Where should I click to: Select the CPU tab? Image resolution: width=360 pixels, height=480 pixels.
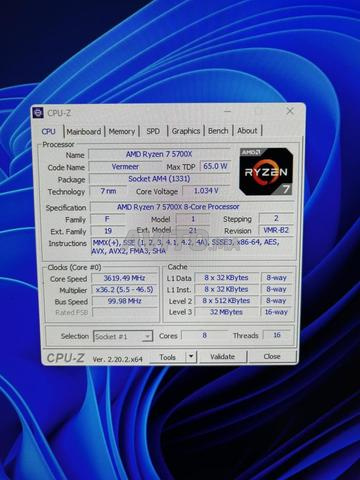tap(49, 131)
